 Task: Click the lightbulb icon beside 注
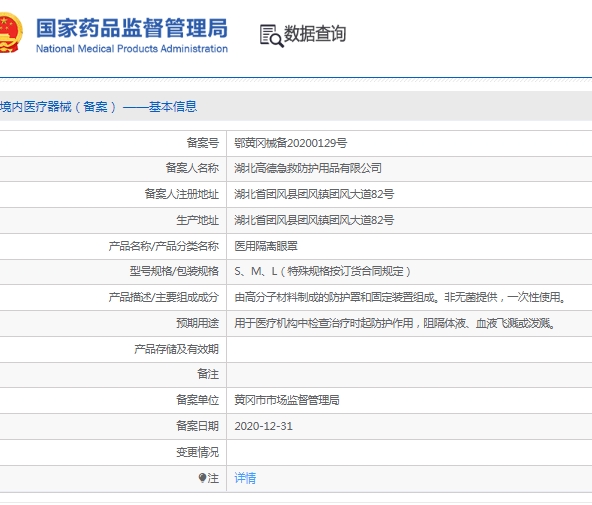click(202, 478)
